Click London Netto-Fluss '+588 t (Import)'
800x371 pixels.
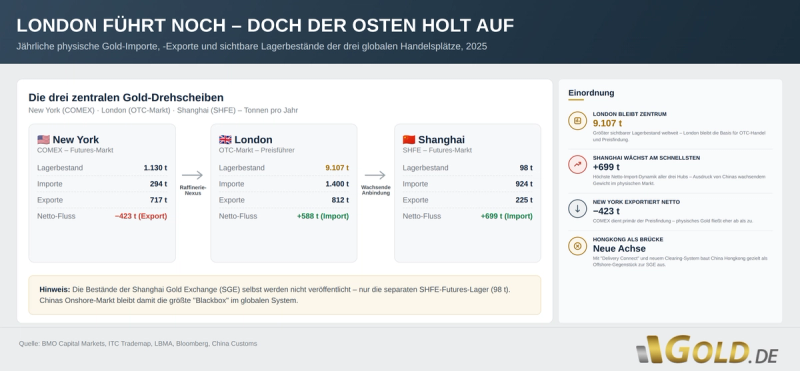click(x=323, y=216)
